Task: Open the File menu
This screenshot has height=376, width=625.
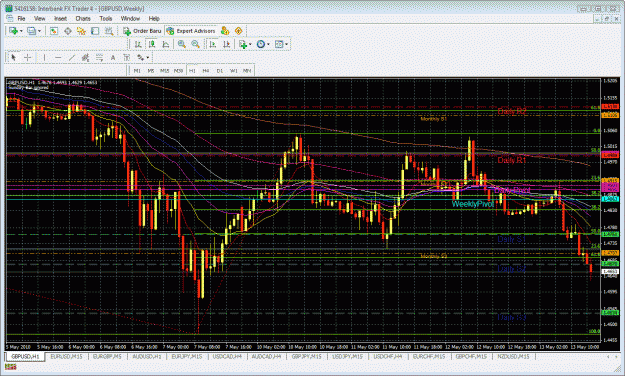Action: tap(21, 18)
